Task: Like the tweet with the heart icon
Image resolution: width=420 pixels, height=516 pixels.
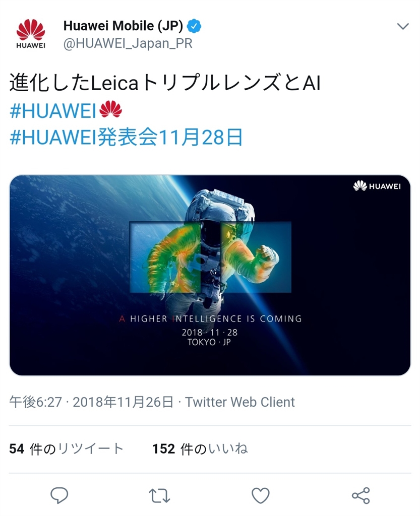Action: click(260, 495)
